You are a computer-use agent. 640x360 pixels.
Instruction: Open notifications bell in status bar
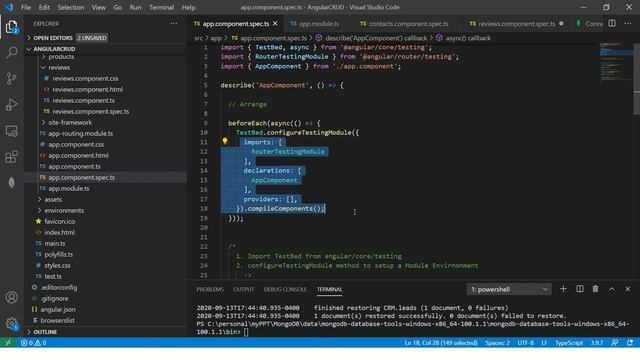(x=630, y=343)
